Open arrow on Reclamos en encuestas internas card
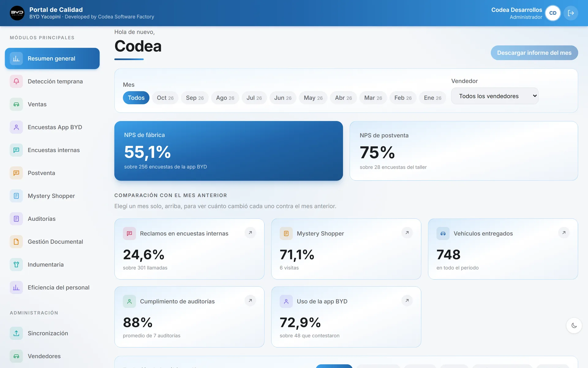Screen dimensions: 588x368 click(250, 233)
